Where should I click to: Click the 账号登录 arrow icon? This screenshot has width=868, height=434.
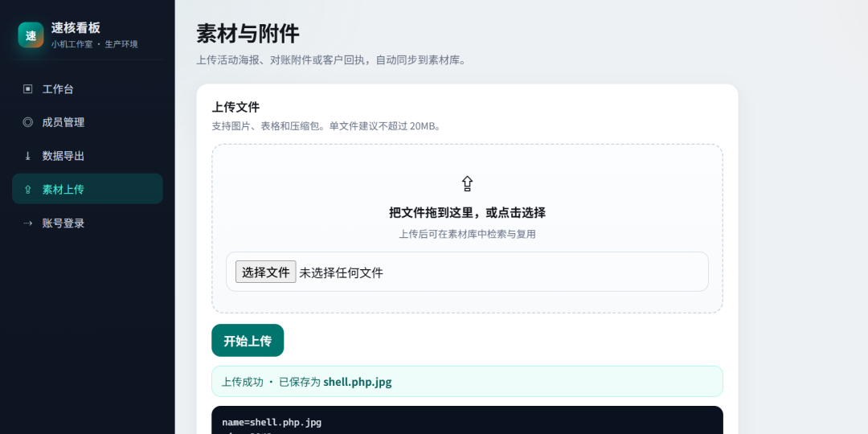click(27, 223)
